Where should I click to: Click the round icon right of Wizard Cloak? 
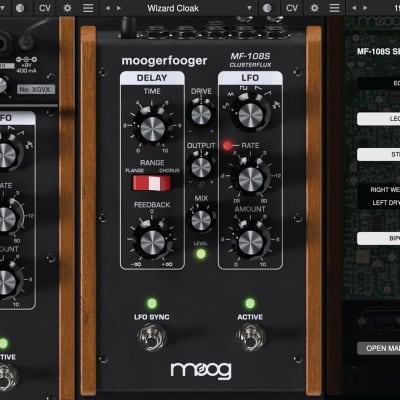267,8
